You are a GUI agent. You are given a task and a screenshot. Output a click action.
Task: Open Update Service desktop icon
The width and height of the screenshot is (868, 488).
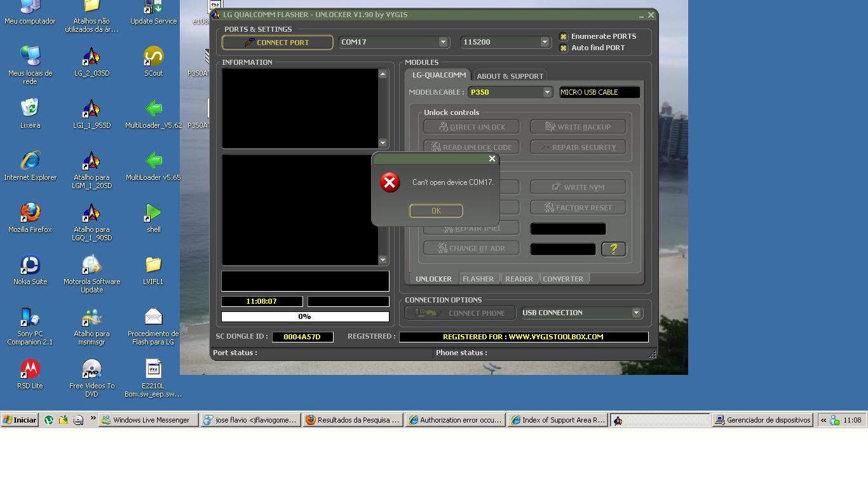153,13
